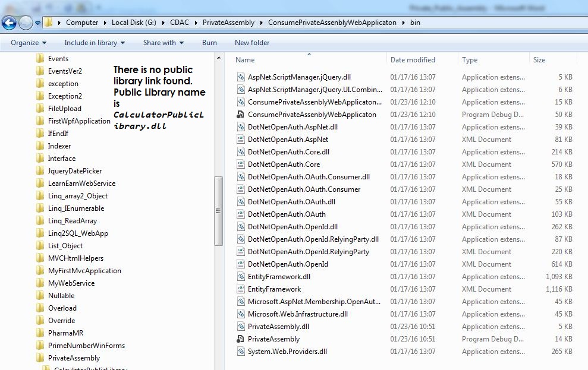The height and width of the screenshot is (370, 588).
Task: Sort files by the Name column header
Action: tap(245, 60)
